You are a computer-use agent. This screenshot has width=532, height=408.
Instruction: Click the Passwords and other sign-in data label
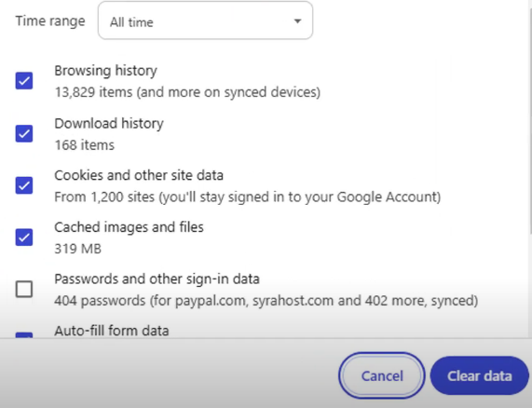(x=157, y=279)
